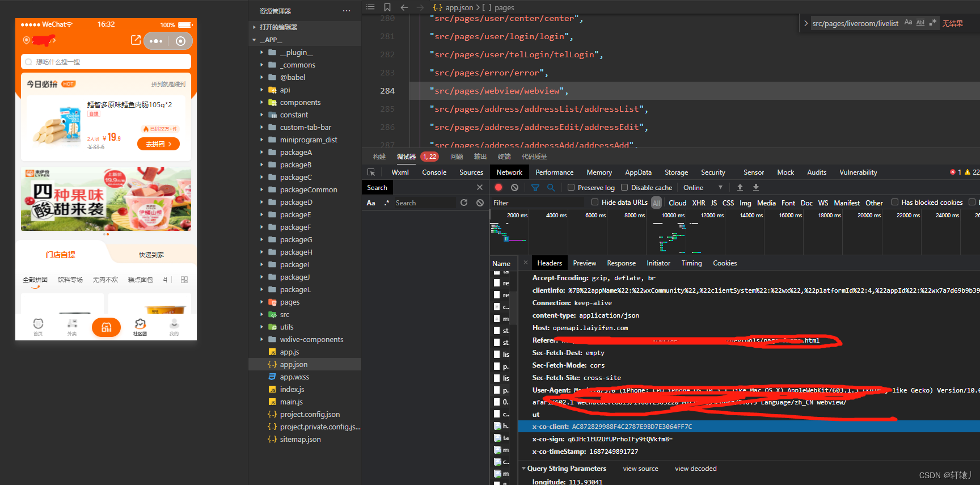Select the x-co-sign header row
The width and height of the screenshot is (980, 485).
(x=749, y=438)
